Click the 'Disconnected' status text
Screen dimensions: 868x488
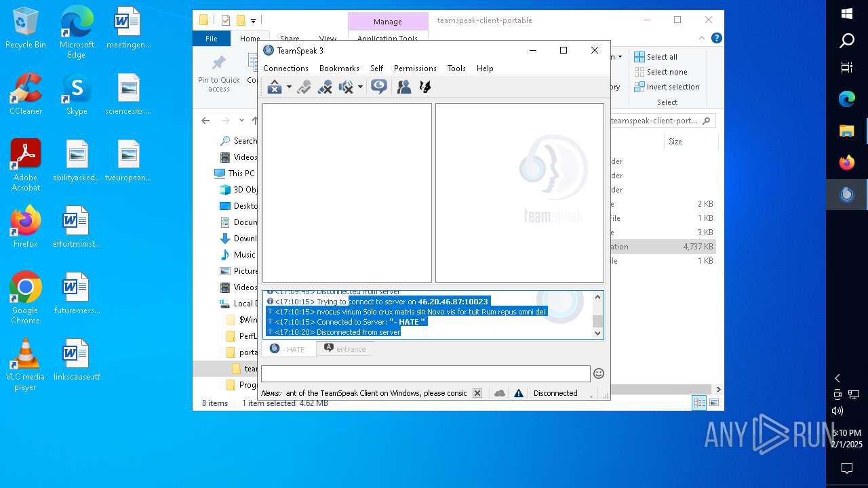[x=555, y=393]
